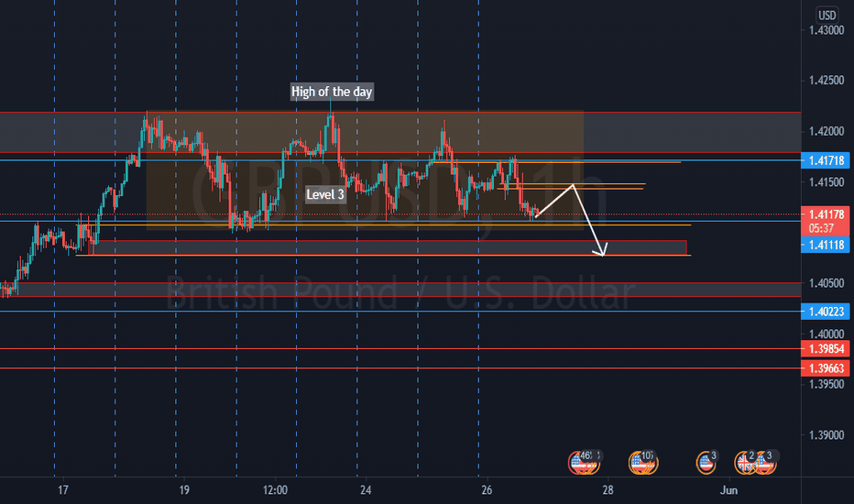
Task: Open US event icon overlapping the UK flag
Action: pos(765,463)
